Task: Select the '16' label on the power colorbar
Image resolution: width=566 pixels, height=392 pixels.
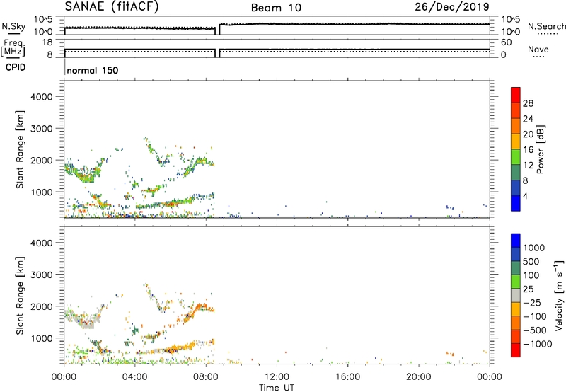Action: coord(528,150)
